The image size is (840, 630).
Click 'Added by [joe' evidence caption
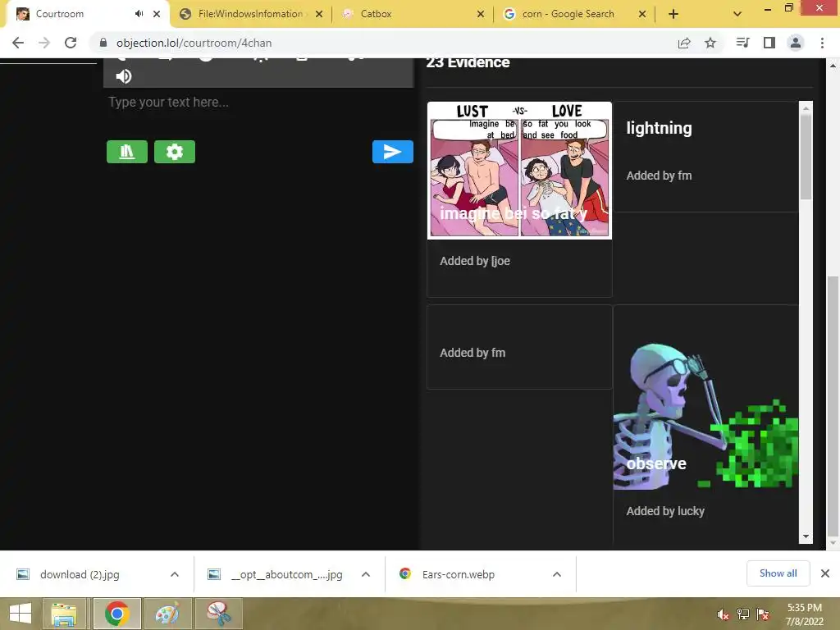tap(475, 261)
